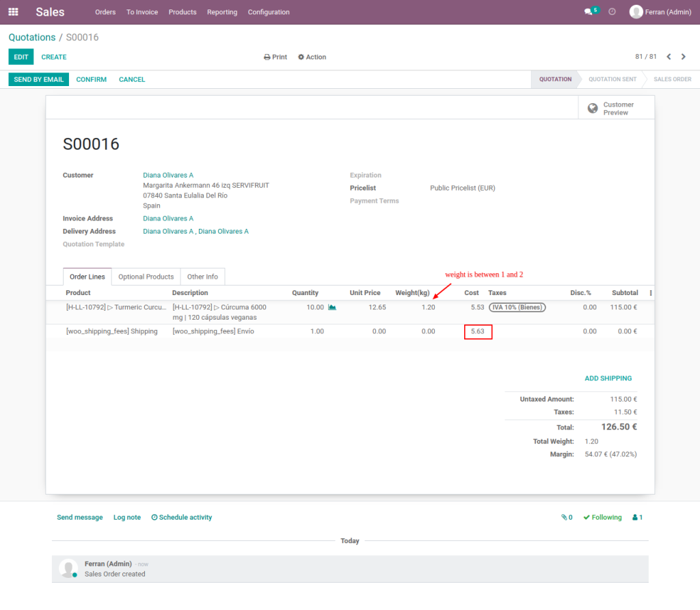This screenshot has width=700, height=610.
Task: Open the activities clock icon in the top bar
Action: [x=612, y=12]
